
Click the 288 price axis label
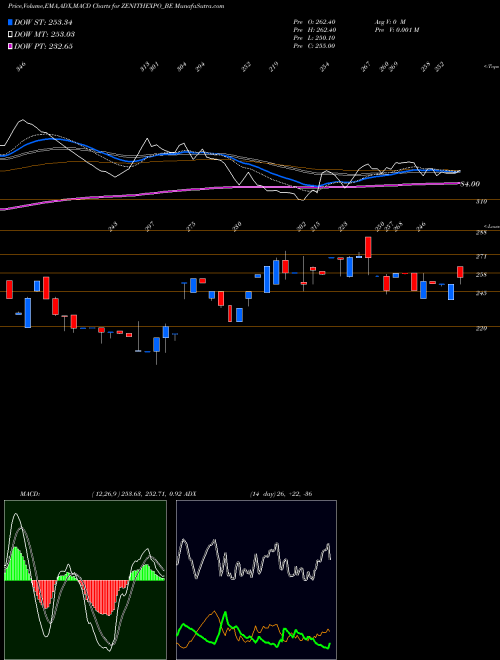(x=481, y=233)
